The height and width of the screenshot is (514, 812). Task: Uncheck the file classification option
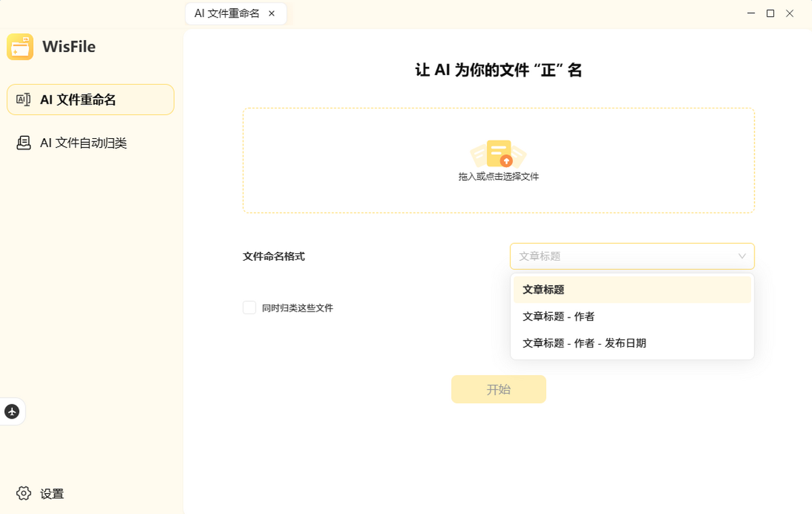[249, 307]
